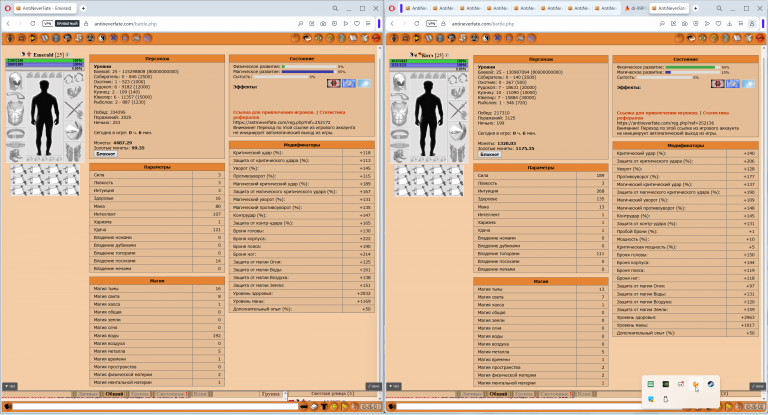Click the blue X icon in left game toolbar
This screenshot has height=415, width=768.
coord(113,38)
